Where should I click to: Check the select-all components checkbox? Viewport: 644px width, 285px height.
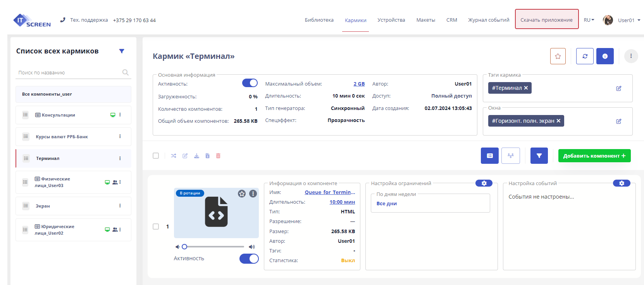[x=156, y=156]
